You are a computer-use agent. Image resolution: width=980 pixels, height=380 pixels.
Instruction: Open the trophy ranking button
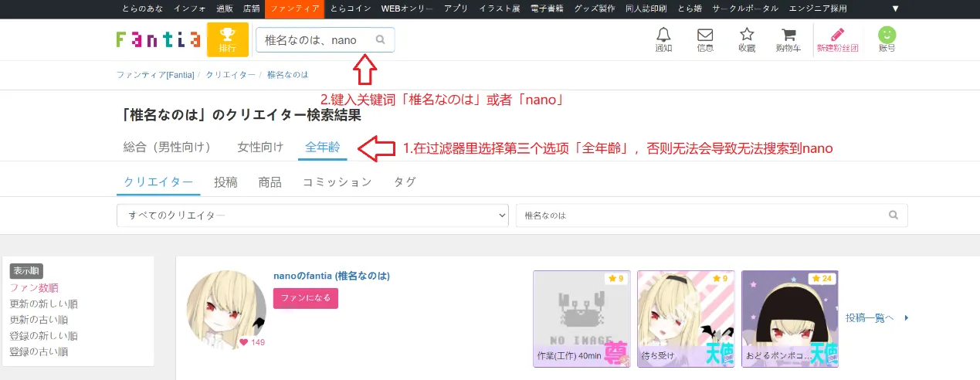click(228, 39)
